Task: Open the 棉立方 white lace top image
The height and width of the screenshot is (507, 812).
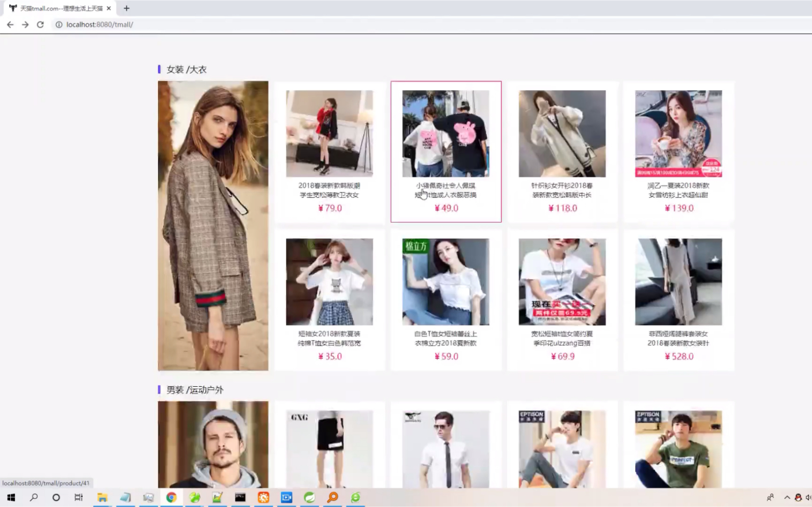Action: coord(446,282)
